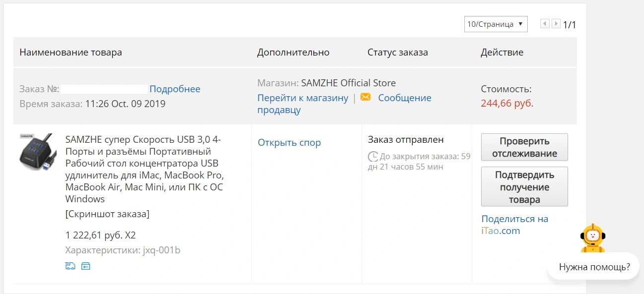The height and width of the screenshot is (294, 644).
Task: Click Подтвердить получение товара button
Action: pos(524,187)
